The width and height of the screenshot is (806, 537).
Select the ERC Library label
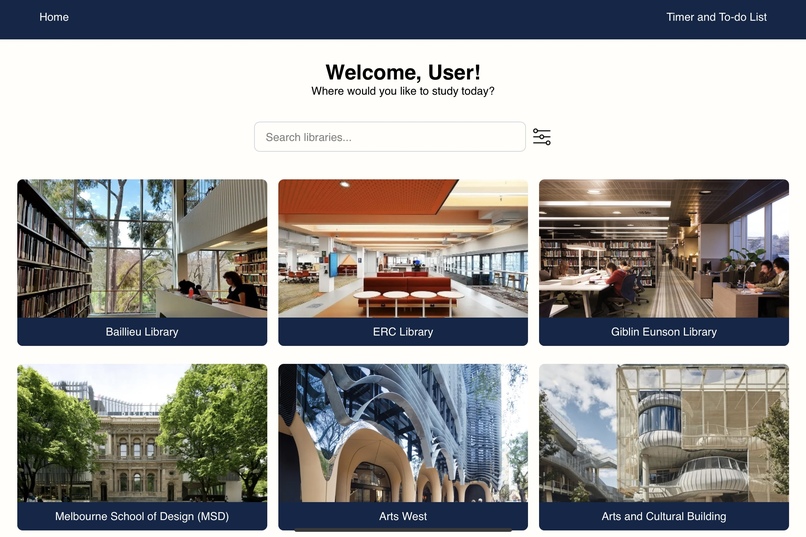(403, 332)
